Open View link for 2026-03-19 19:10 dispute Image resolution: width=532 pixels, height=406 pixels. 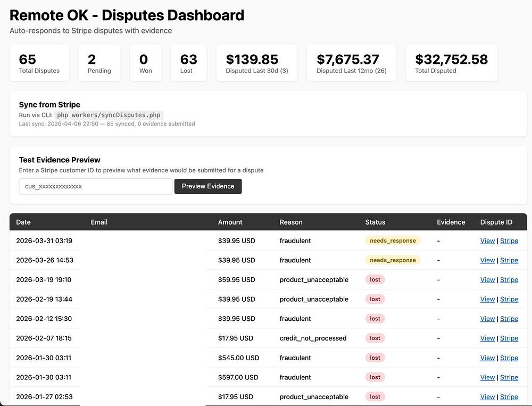487,280
